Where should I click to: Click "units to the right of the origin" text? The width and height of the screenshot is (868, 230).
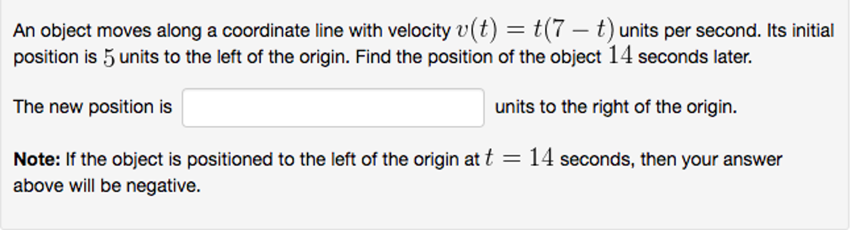[x=616, y=107]
